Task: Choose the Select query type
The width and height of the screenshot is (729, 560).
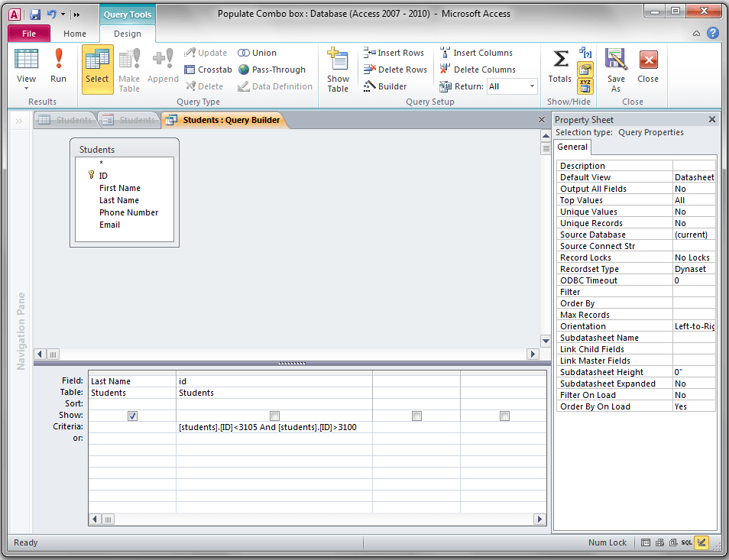Action: tap(97, 70)
